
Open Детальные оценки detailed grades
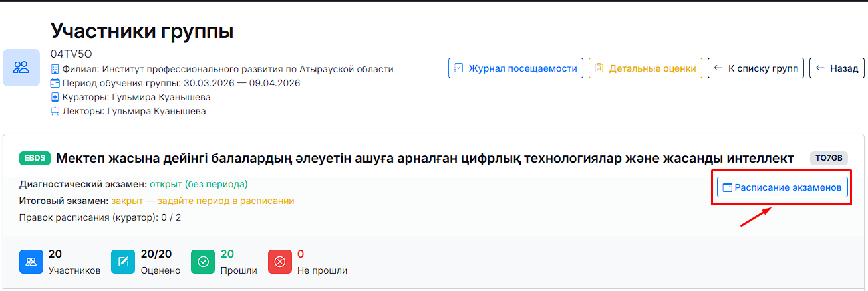pyautogui.click(x=645, y=68)
